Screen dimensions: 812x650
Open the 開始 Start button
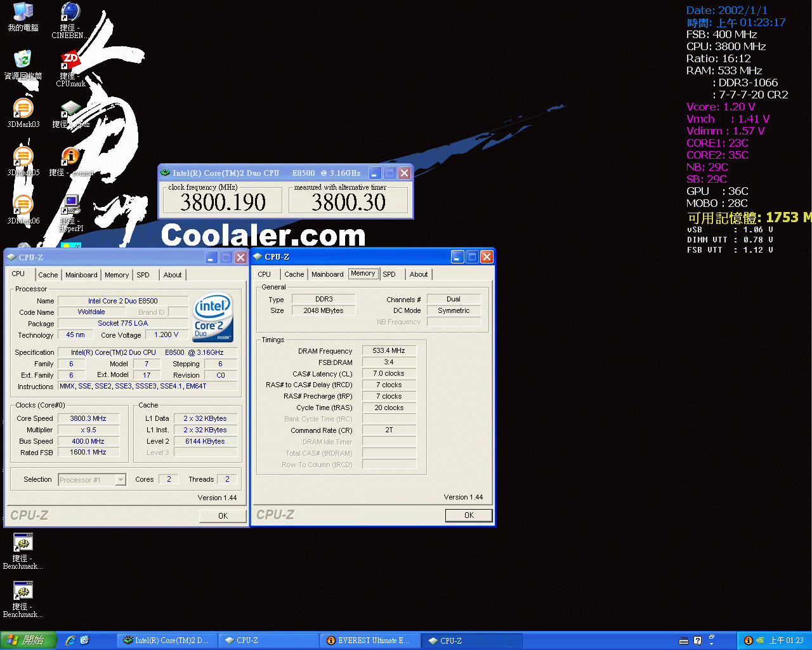tap(29, 640)
